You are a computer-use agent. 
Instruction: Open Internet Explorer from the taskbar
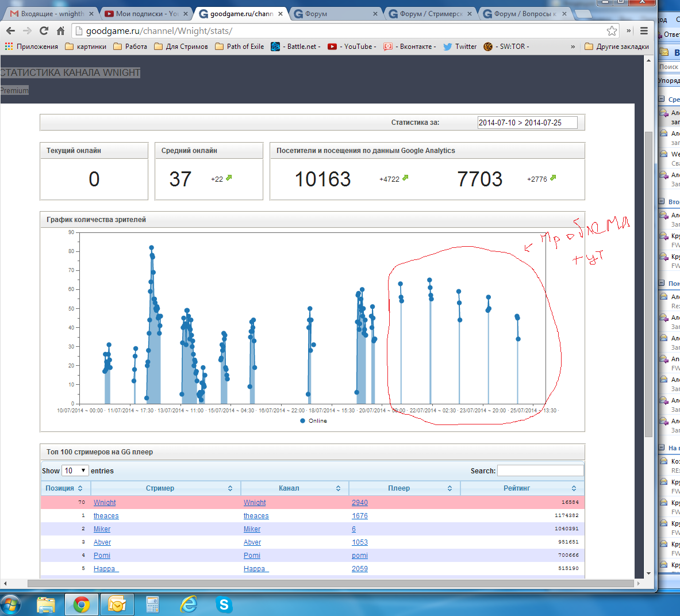tap(188, 604)
